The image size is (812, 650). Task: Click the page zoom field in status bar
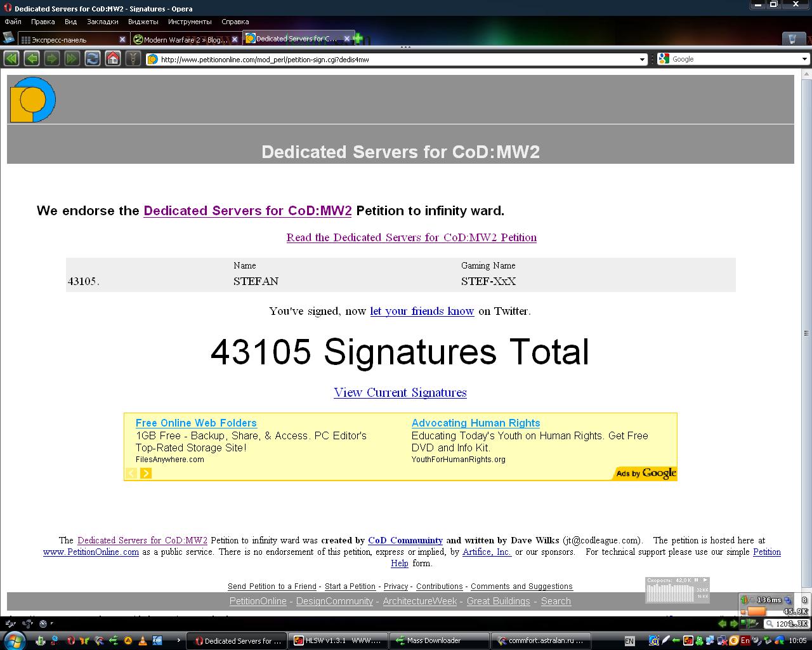click(x=787, y=623)
